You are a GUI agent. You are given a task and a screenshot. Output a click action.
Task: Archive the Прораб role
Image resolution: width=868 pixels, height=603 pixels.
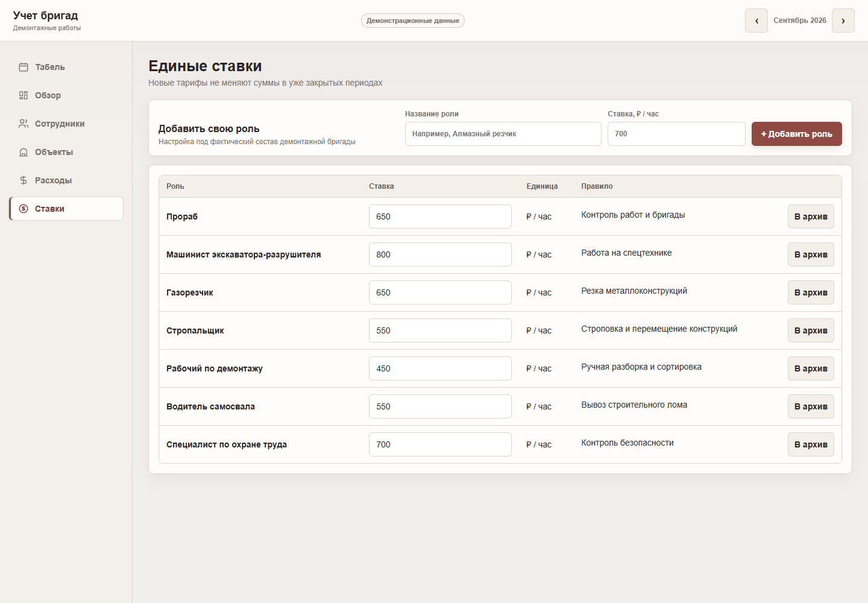coord(811,216)
